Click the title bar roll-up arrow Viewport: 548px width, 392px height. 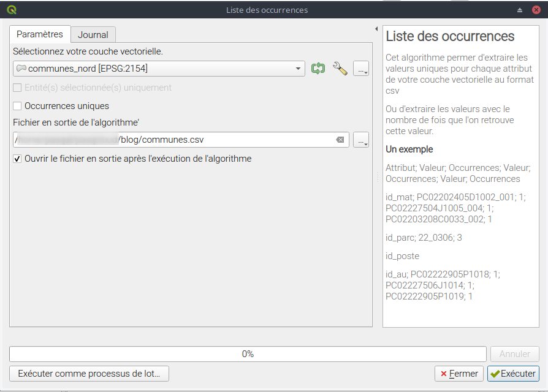(520, 10)
